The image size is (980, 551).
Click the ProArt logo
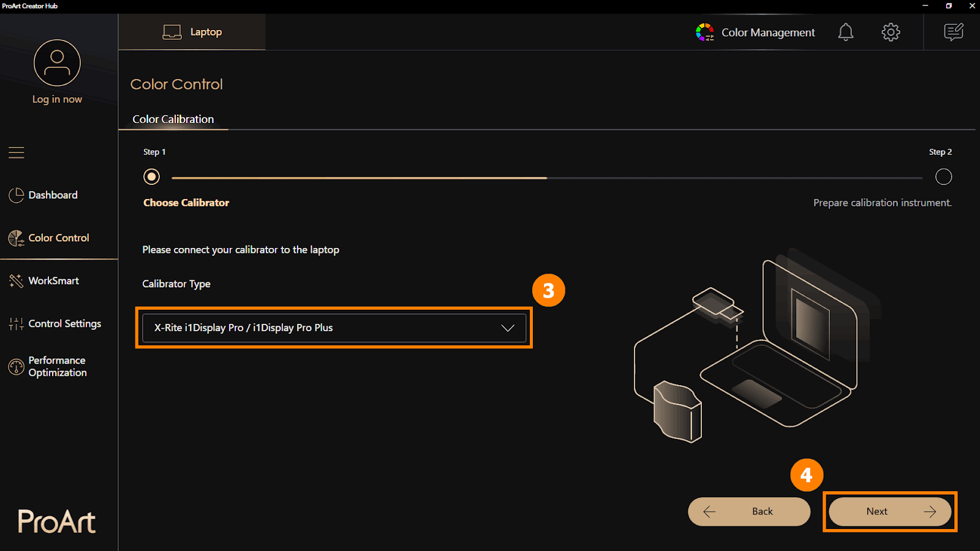(56, 522)
